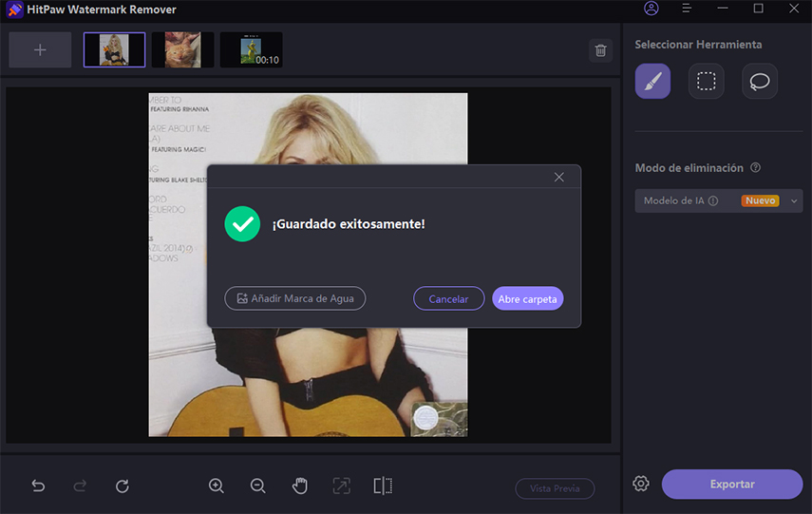Show help for Modo de eliminación

click(756, 167)
